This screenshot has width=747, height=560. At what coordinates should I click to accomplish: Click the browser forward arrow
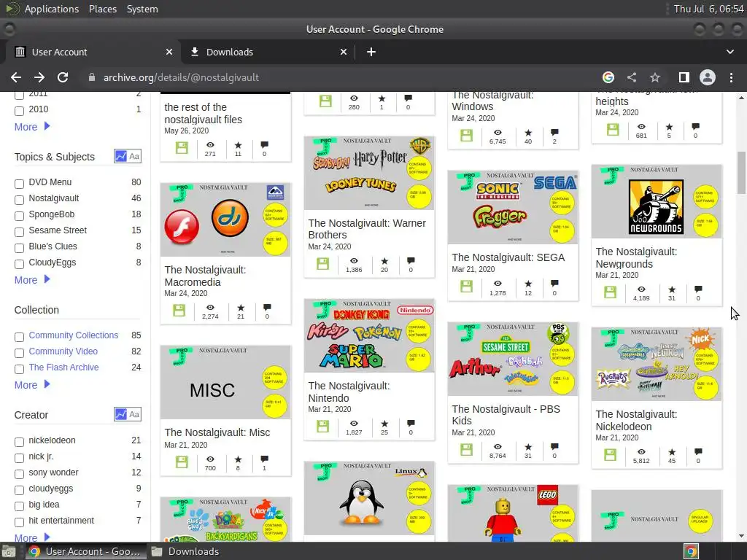click(x=39, y=77)
